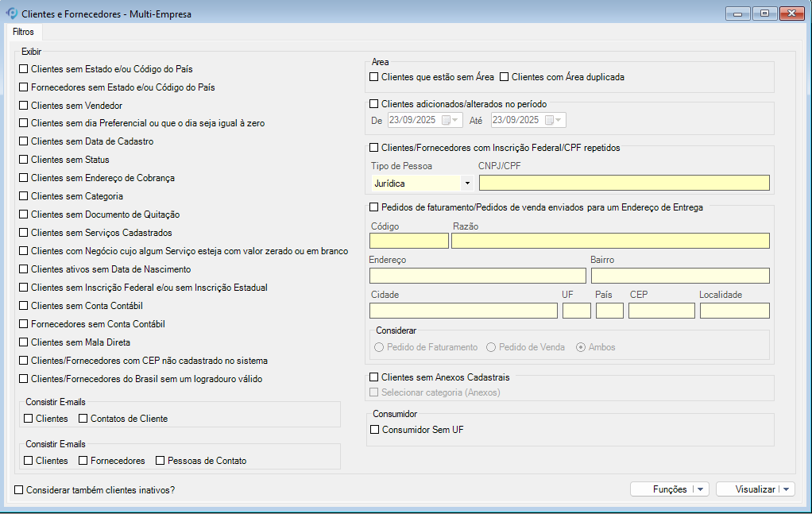The width and height of the screenshot is (812, 514).
Task: Open the Funções dropdown arrow
Action: (701, 489)
